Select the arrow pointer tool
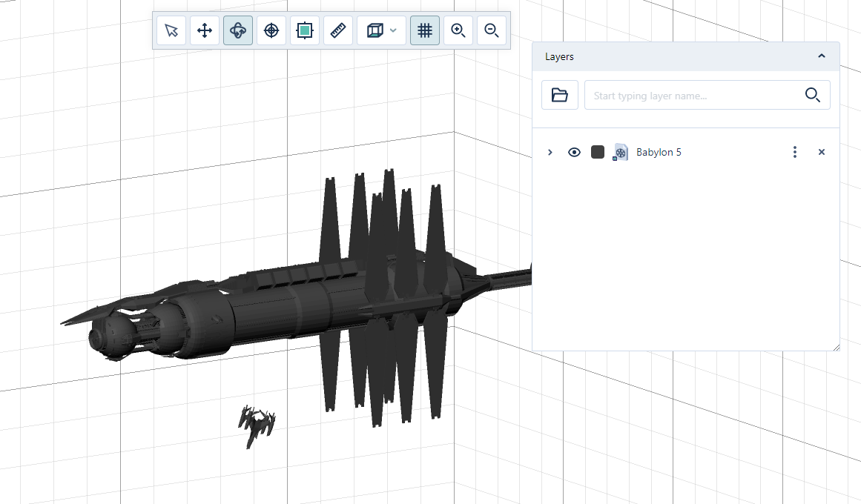 pos(171,30)
